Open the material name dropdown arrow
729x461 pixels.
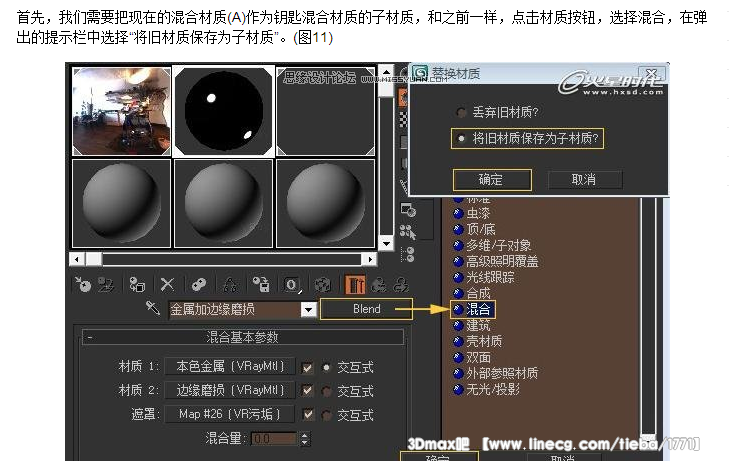pyautogui.click(x=308, y=310)
